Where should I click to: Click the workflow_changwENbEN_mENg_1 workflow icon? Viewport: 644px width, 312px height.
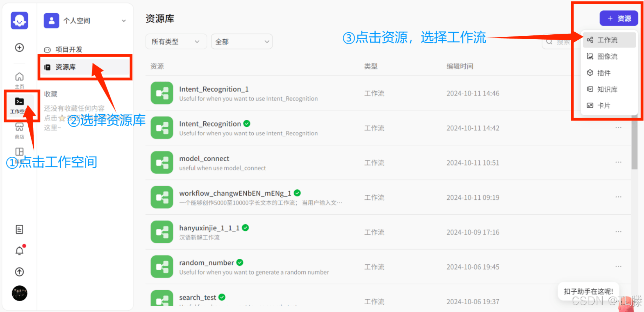(x=162, y=197)
